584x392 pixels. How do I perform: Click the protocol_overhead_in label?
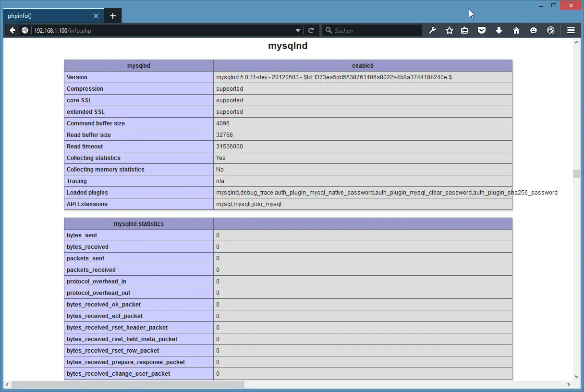coord(97,282)
